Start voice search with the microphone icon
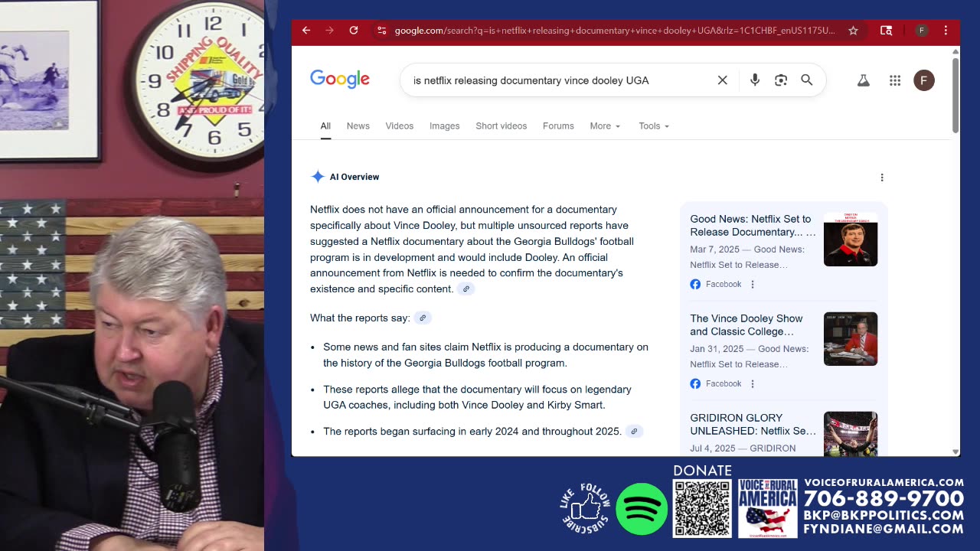 tap(755, 80)
